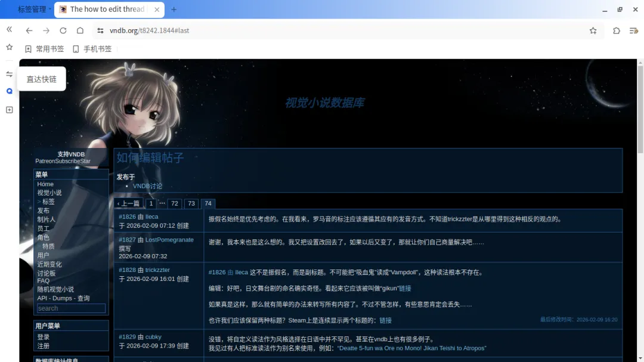Open post number #1828 link

click(x=127, y=270)
